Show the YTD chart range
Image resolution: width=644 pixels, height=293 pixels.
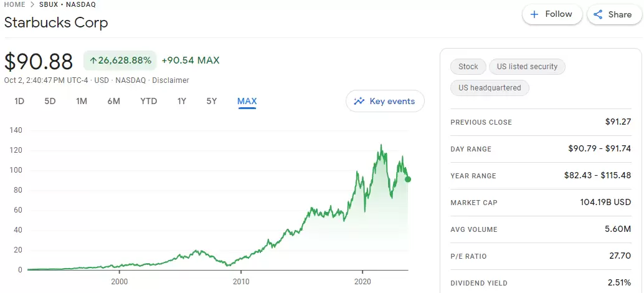[x=149, y=101]
